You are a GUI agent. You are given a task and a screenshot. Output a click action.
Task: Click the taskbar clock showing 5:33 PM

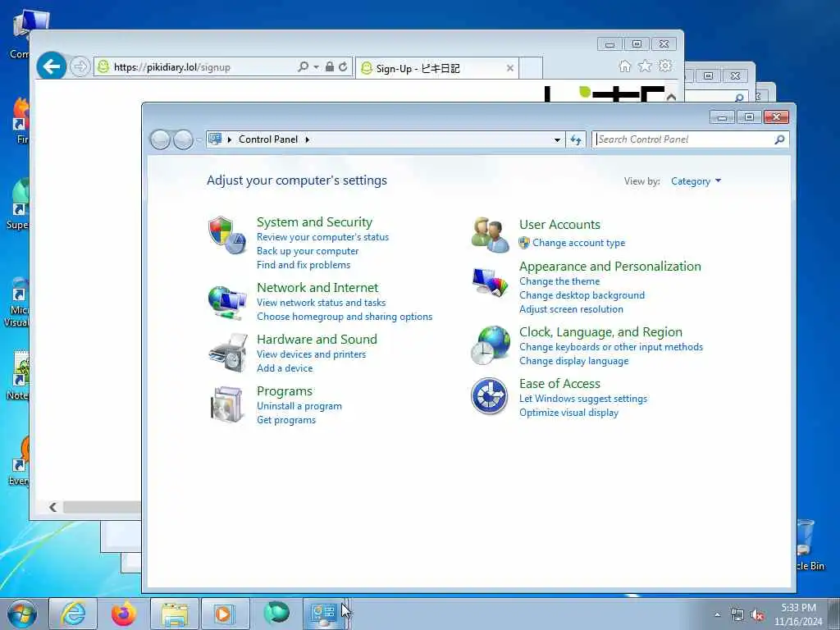[x=798, y=614]
